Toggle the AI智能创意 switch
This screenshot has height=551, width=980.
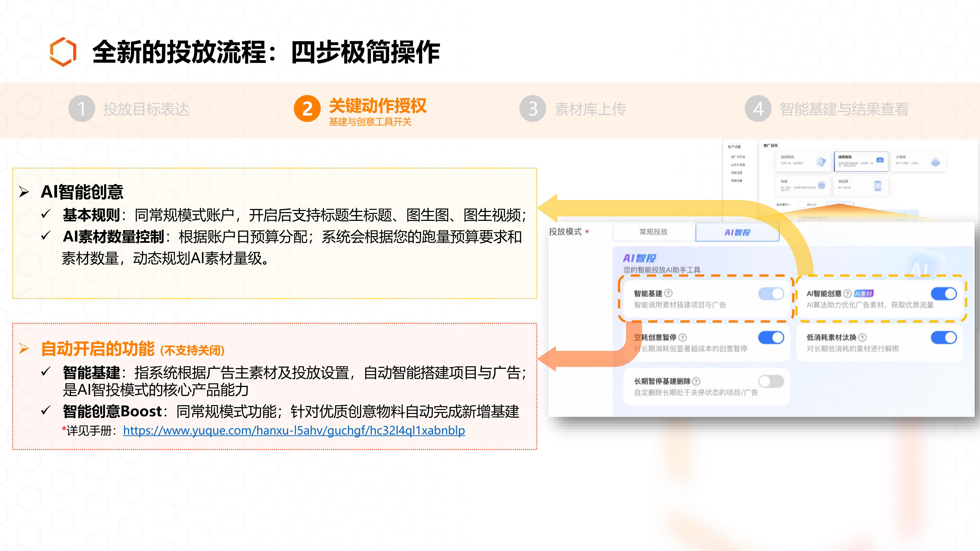944,293
